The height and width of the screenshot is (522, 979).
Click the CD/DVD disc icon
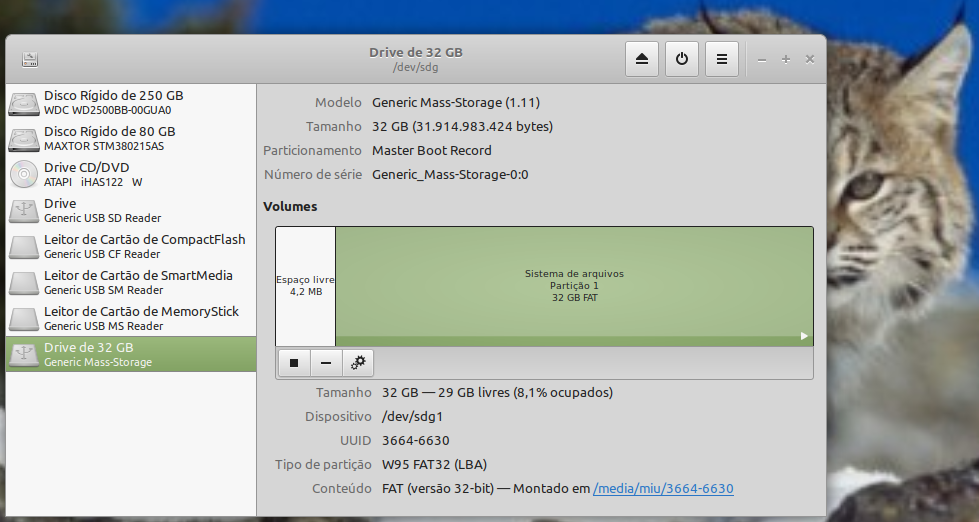(x=24, y=174)
